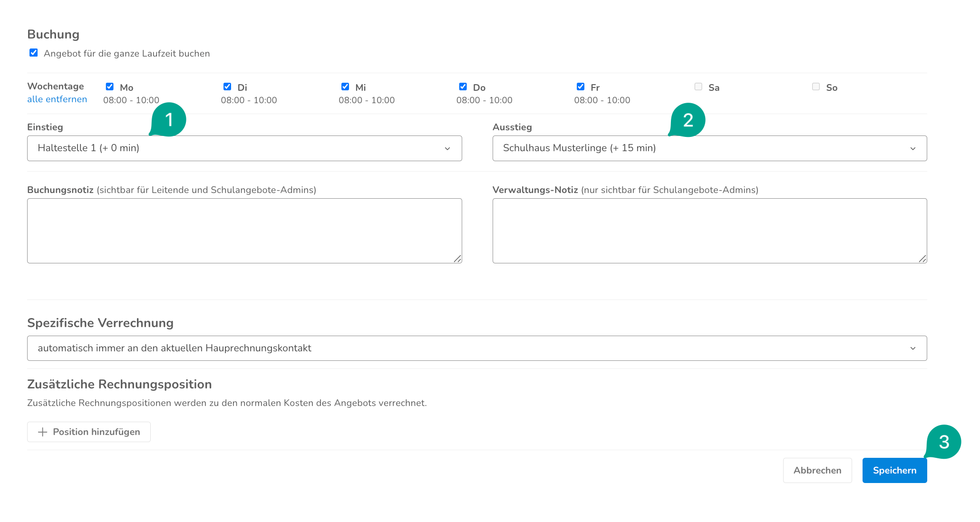Expand Spezifische Verrechnung dropdown
This screenshot has width=980, height=522.
pyautogui.click(x=476, y=348)
